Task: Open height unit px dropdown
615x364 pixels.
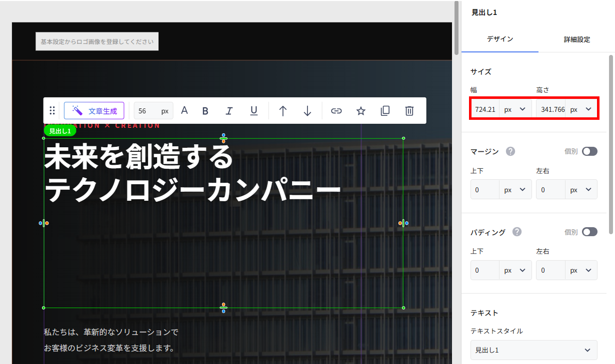Action: pos(581,109)
